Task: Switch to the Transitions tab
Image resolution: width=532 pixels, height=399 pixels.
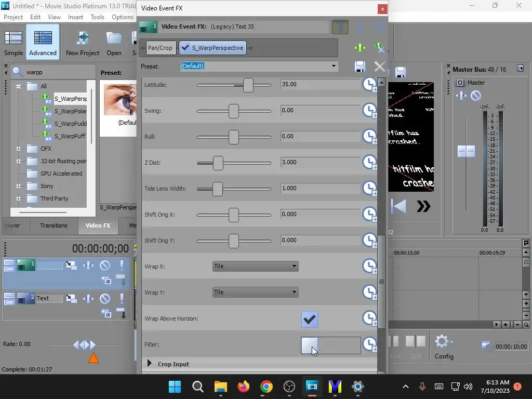Action: tap(54, 225)
